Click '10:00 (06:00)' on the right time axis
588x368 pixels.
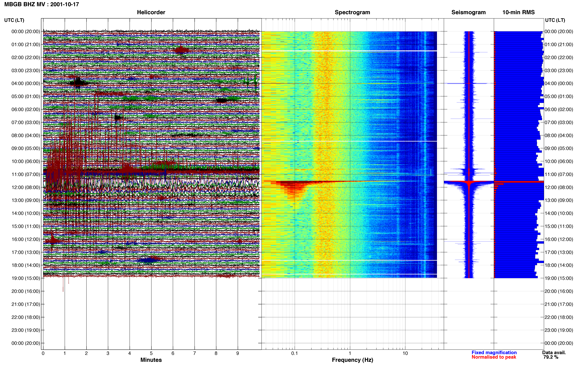tap(559, 161)
